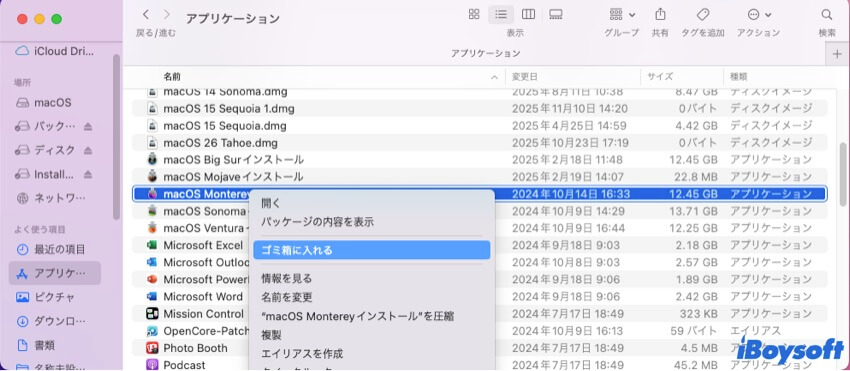
Task: Select アプリケ… in the sidebar
Action: pyautogui.click(x=55, y=273)
